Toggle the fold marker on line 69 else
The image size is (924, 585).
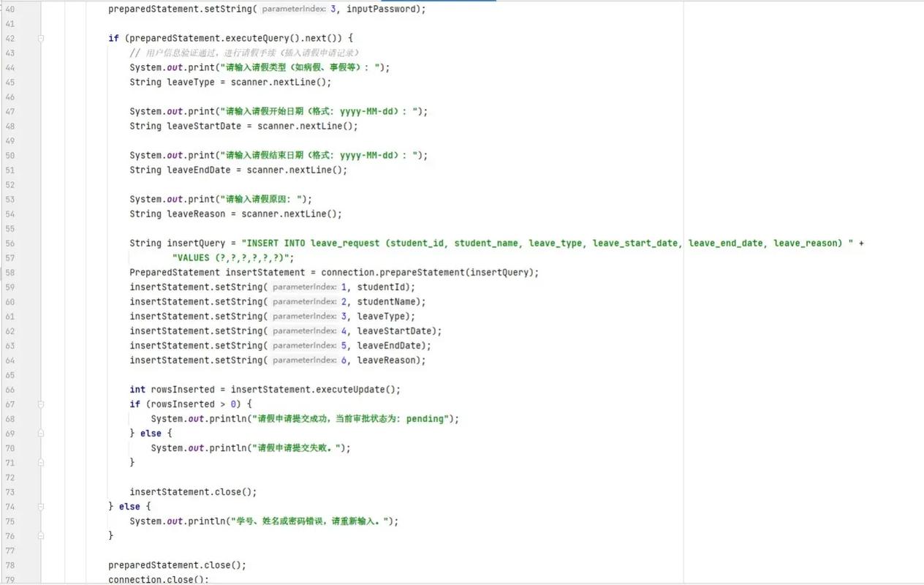pyautogui.click(x=42, y=433)
